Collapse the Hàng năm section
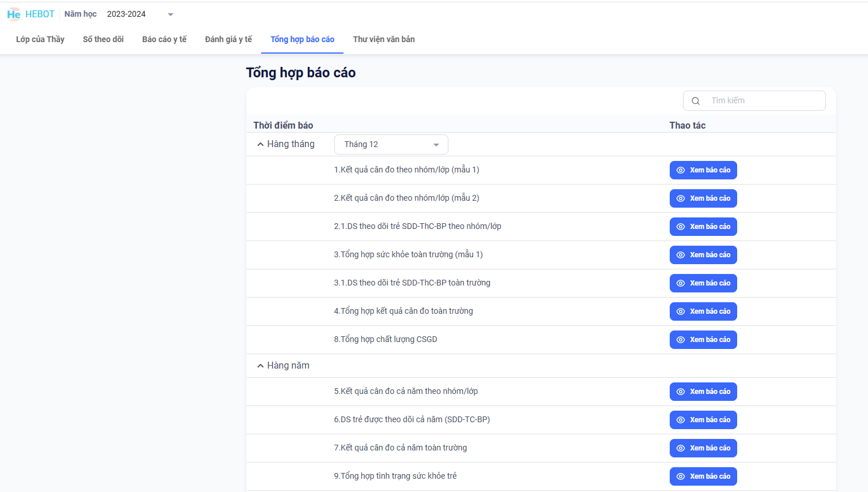The height and width of the screenshot is (492, 868). click(x=261, y=366)
